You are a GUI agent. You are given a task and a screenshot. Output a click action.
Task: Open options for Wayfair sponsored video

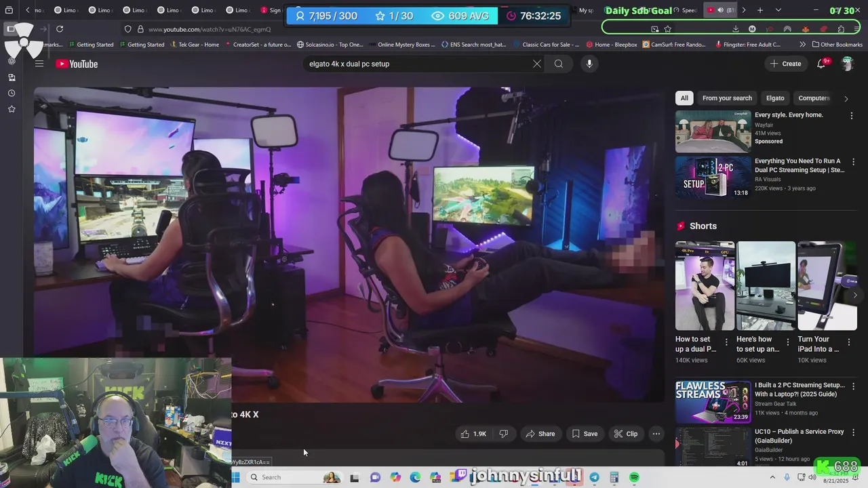(x=852, y=116)
